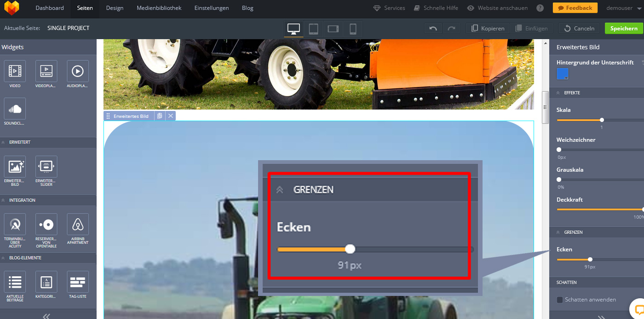
Task: Switch to desktop preview mode
Action: (293, 29)
